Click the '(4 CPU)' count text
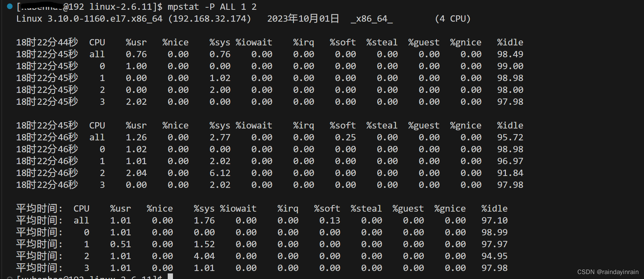 tap(453, 19)
